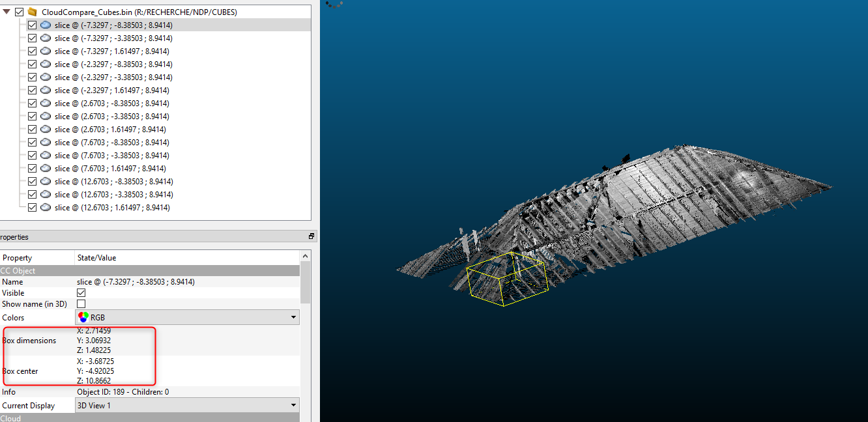The image size is (868, 422).
Task: Undock the Properties panel with the float icon
Action: [311, 236]
